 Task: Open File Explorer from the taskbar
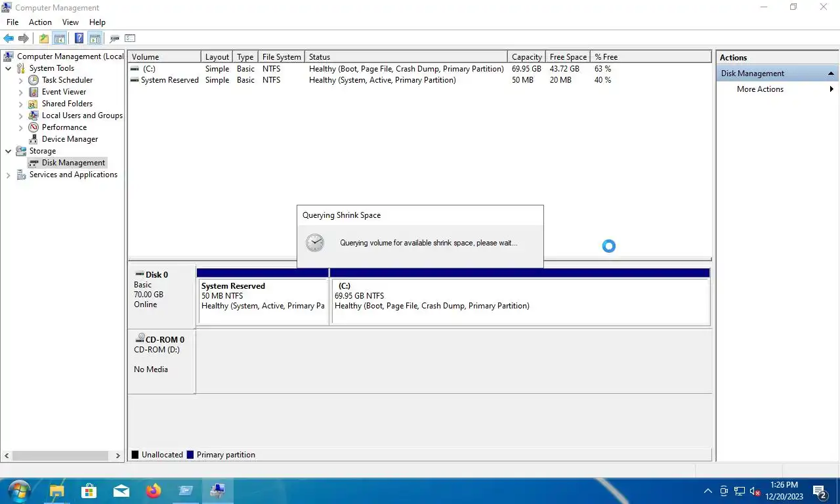[x=57, y=491]
